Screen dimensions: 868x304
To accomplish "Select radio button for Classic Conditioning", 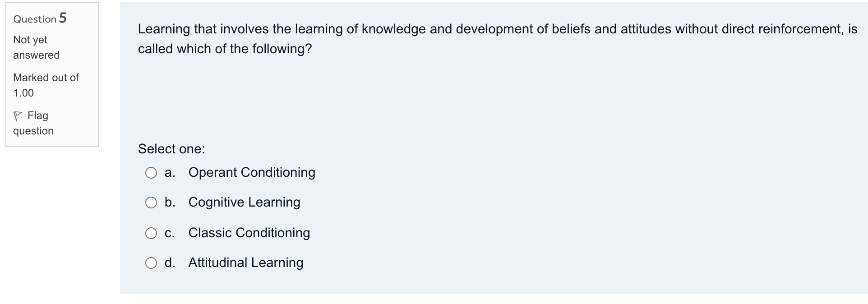I will click(x=151, y=233).
